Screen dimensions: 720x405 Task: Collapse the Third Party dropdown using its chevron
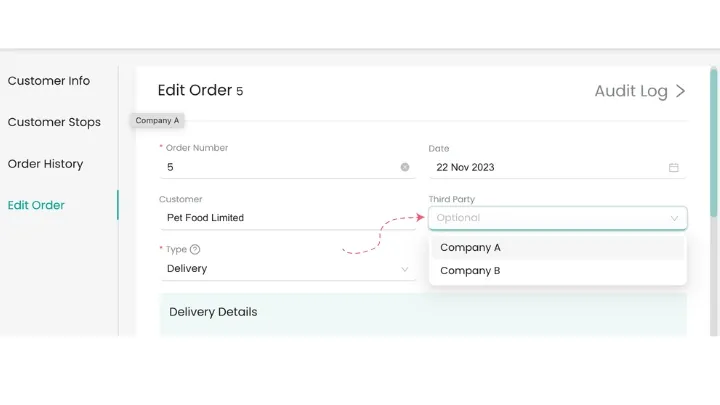[674, 218]
